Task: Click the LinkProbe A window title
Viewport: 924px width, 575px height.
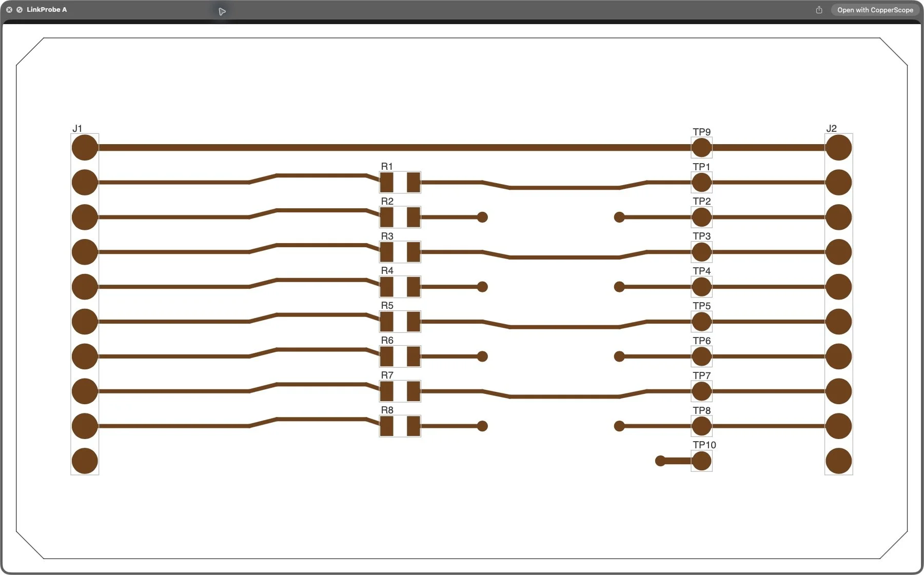Action: coord(47,10)
